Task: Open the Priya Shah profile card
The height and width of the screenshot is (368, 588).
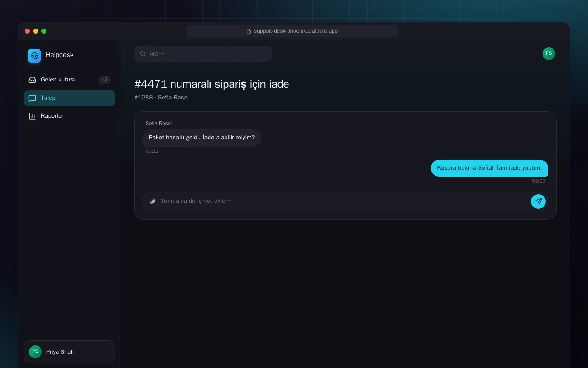Action: 69,352
